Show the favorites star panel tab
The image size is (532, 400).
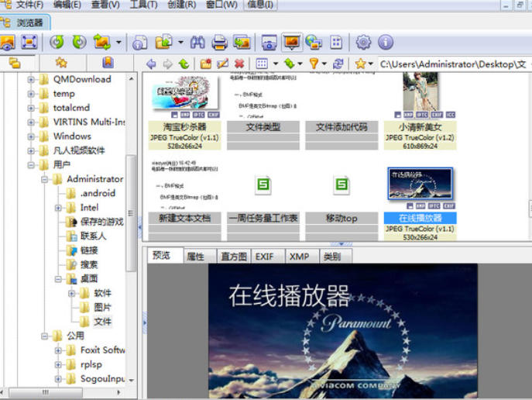click(61, 63)
